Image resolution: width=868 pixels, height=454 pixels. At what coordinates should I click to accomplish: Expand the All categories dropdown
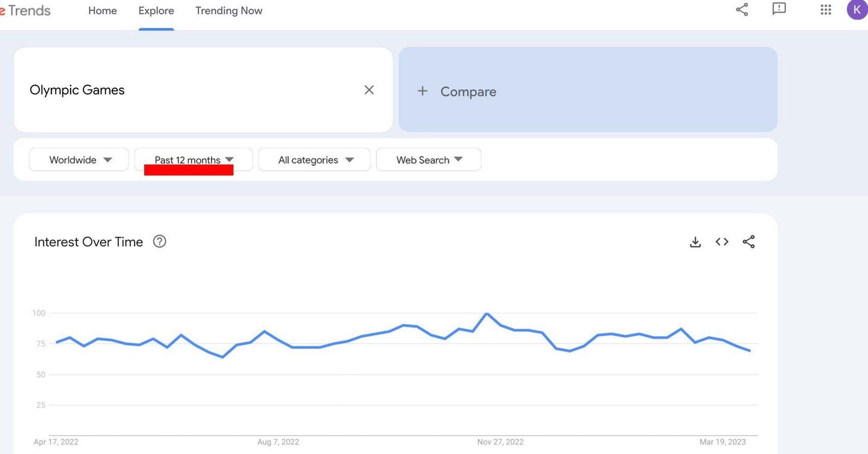click(314, 159)
